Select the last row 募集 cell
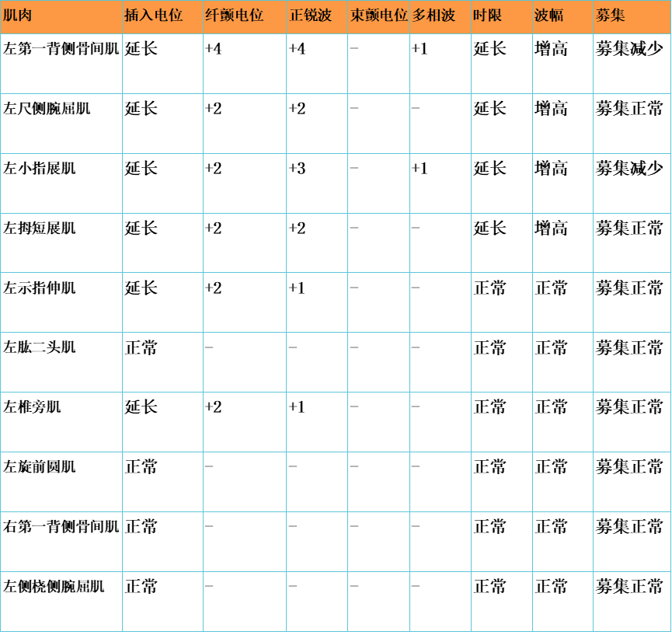Image resolution: width=672 pixels, height=635 pixels. click(629, 602)
